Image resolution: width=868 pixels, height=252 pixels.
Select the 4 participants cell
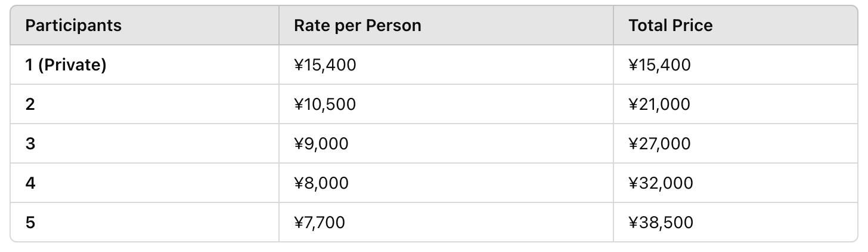click(x=145, y=183)
